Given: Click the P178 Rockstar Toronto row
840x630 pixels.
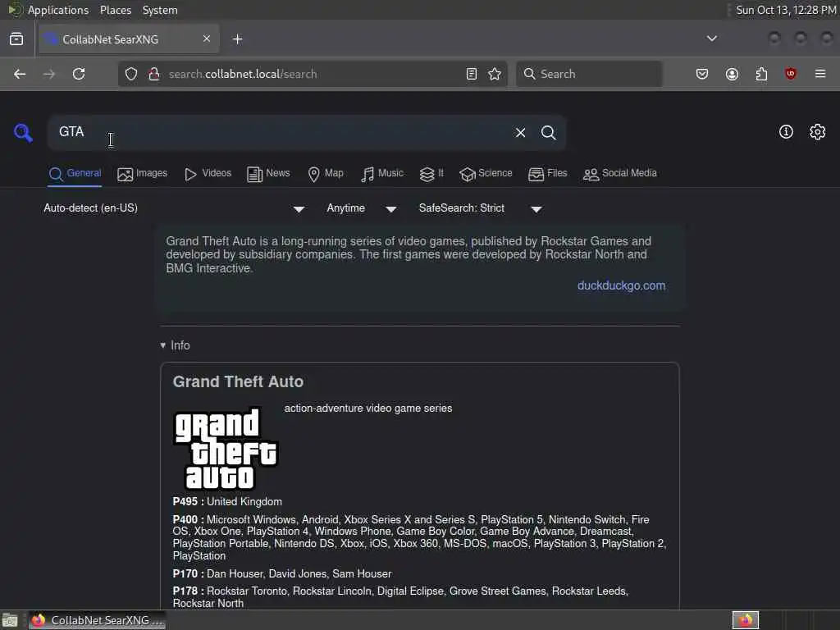Looking at the screenshot, I should (400, 597).
